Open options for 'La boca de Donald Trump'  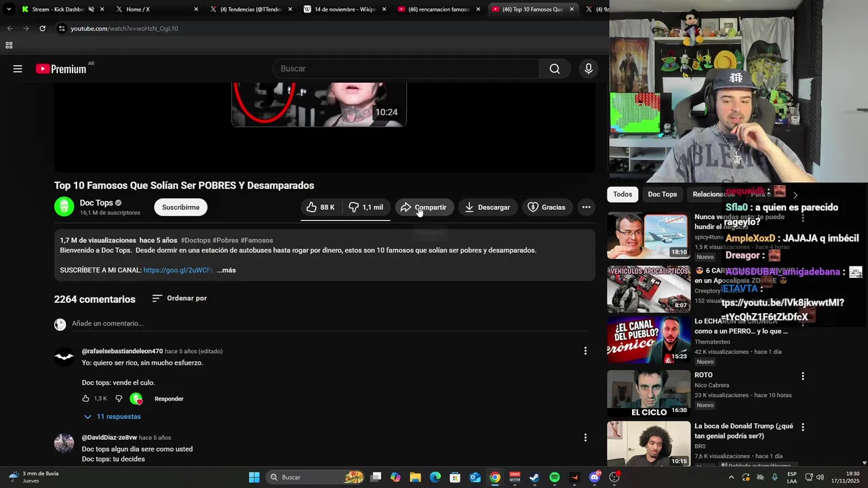tap(803, 428)
